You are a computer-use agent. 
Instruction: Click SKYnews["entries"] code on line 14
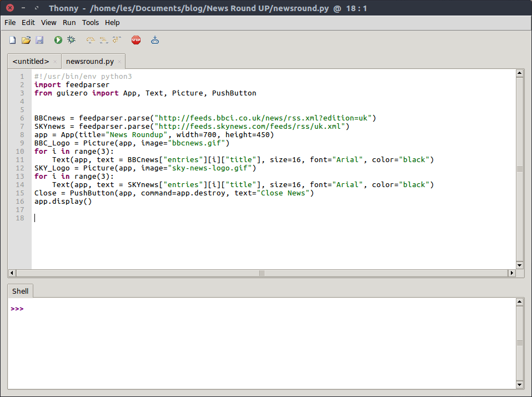165,184
